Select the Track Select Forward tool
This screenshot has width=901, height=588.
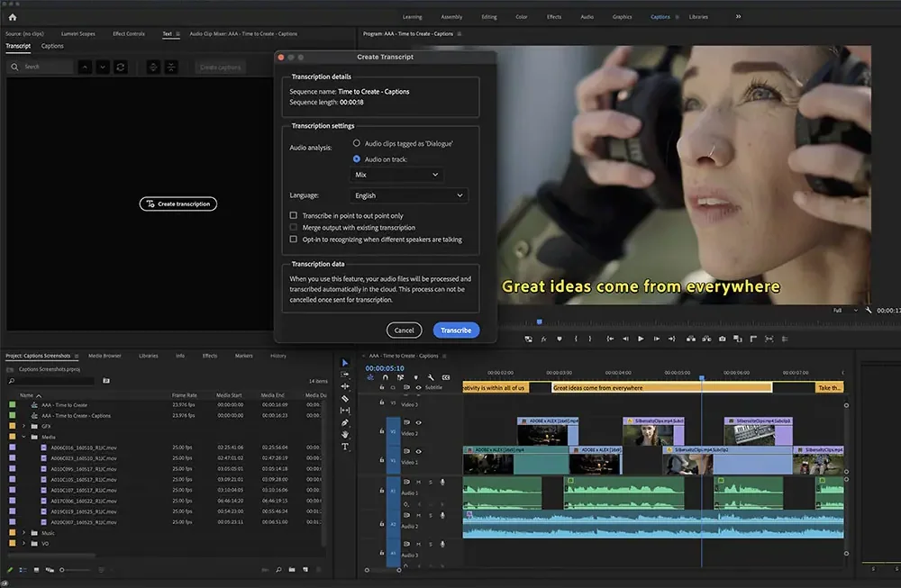click(345, 374)
